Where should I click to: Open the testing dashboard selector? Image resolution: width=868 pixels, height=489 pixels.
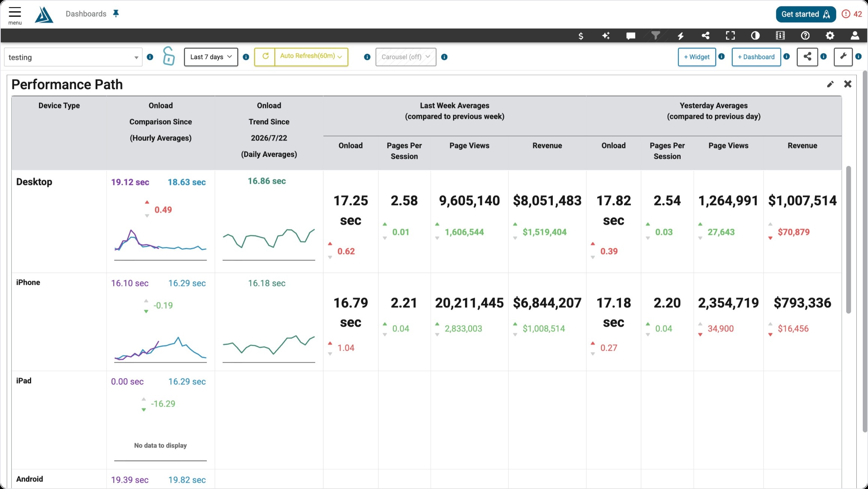click(73, 57)
